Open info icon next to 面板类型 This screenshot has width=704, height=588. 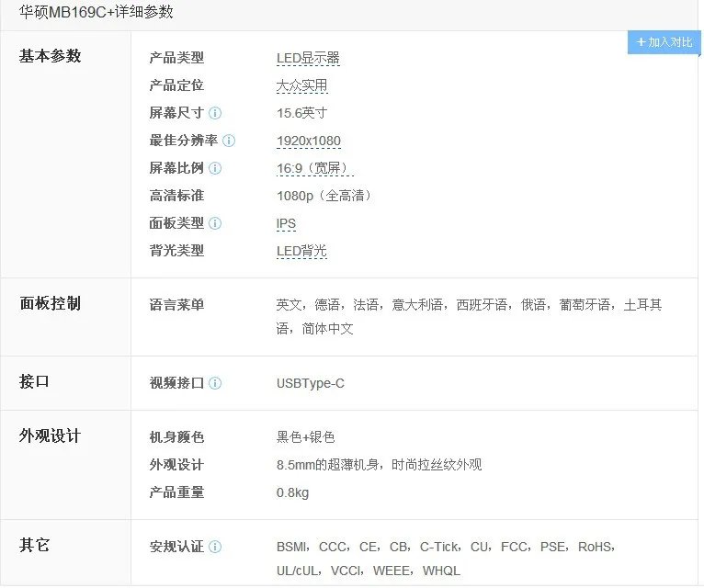(x=215, y=223)
